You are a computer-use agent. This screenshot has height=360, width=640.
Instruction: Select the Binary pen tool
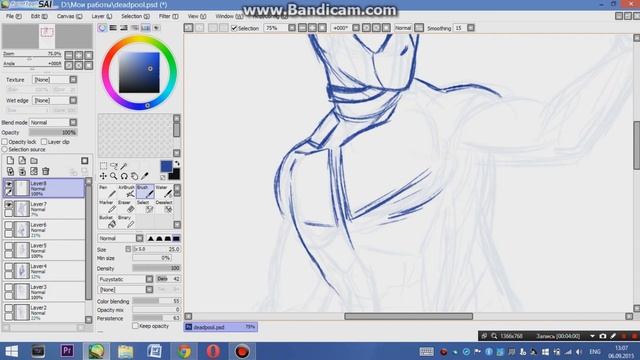pos(127,222)
